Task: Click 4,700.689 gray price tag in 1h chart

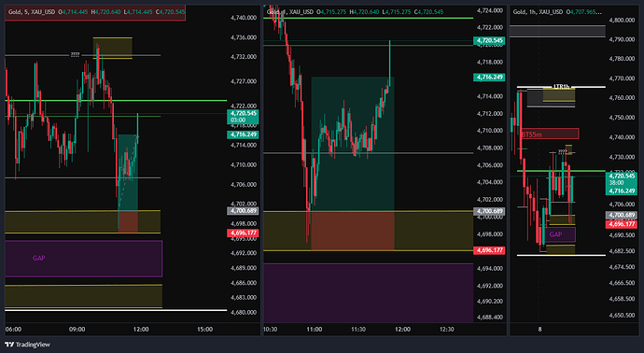Action: point(622,216)
